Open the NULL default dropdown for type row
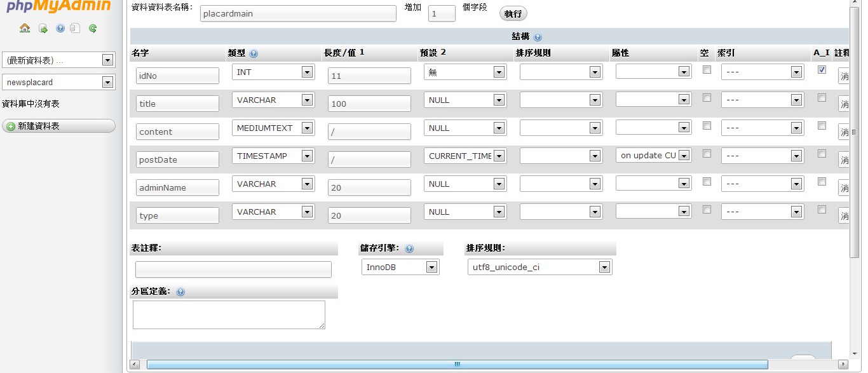This screenshot has height=373, width=868. pyautogui.click(x=465, y=212)
